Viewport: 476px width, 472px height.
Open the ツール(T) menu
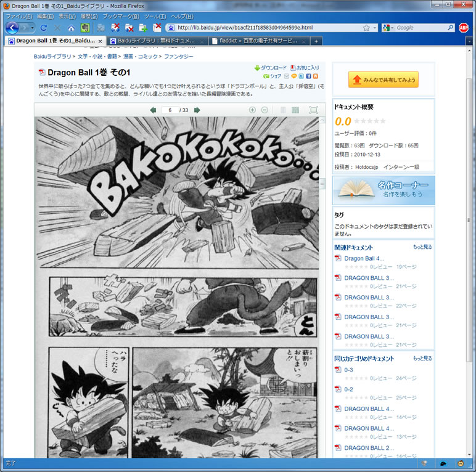point(155,17)
